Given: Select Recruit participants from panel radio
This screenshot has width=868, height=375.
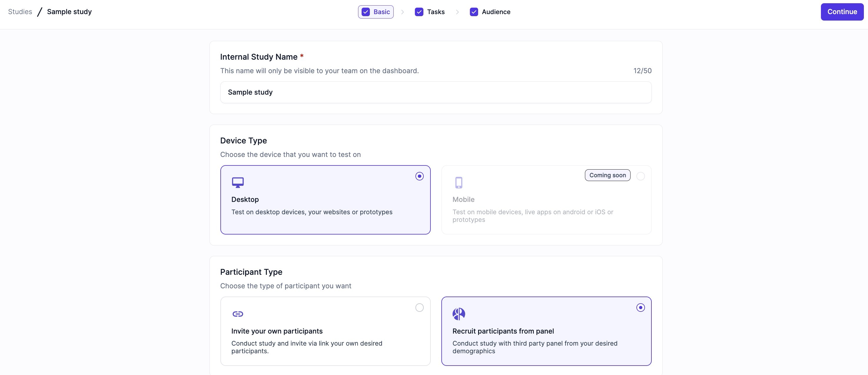Looking at the screenshot, I should click(x=640, y=307).
